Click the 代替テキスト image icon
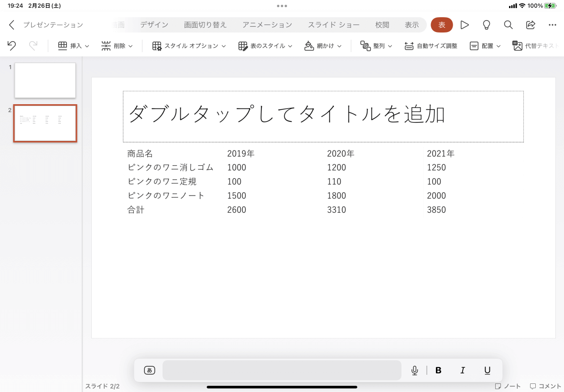The width and height of the screenshot is (564, 392). pyautogui.click(x=517, y=46)
